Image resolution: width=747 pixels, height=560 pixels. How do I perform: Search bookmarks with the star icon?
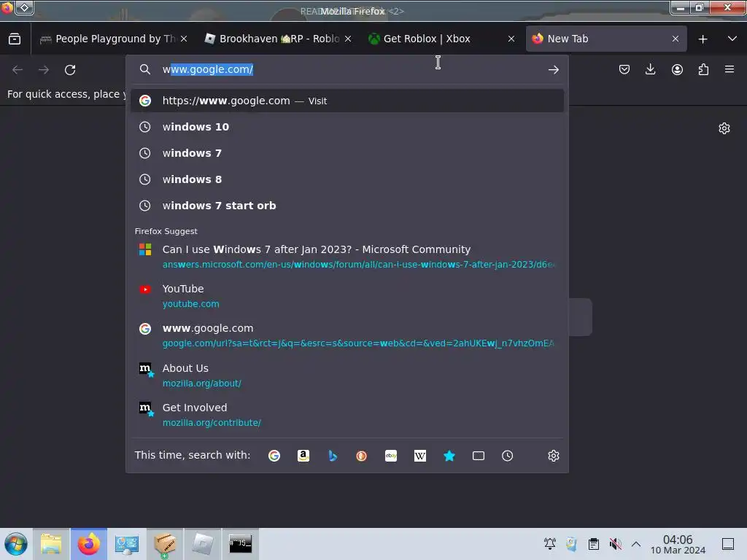click(x=449, y=456)
